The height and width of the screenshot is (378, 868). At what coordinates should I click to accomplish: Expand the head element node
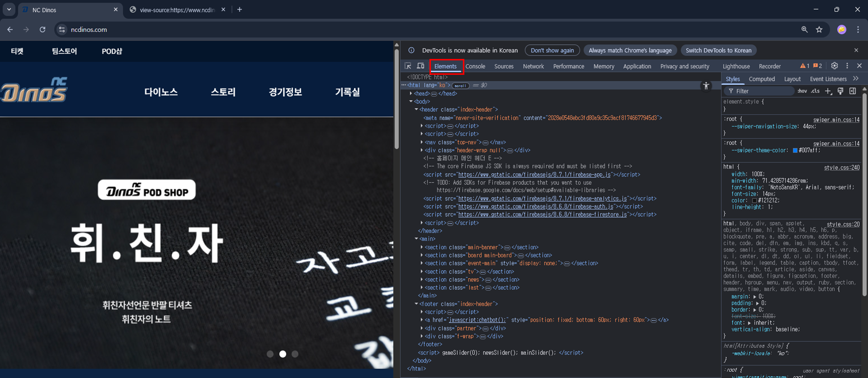pyautogui.click(x=411, y=94)
